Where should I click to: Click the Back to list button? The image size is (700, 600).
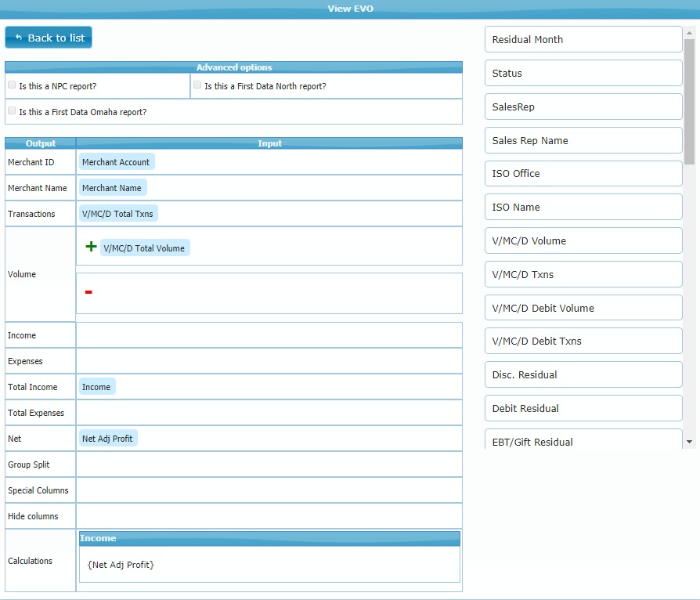click(x=49, y=38)
